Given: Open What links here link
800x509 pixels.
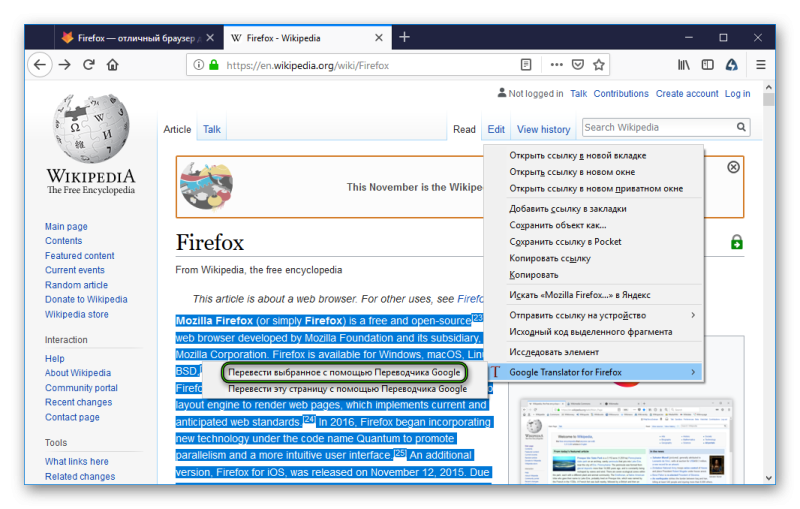Looking at the screenshot, I should tap(77, 462).
